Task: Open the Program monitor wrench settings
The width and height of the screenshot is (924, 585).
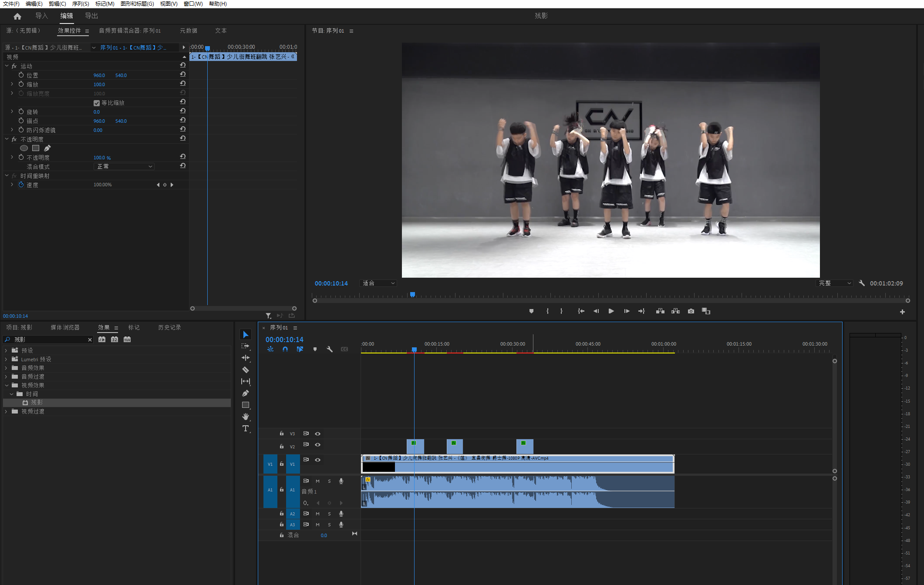Action: [x=861, y=283]
